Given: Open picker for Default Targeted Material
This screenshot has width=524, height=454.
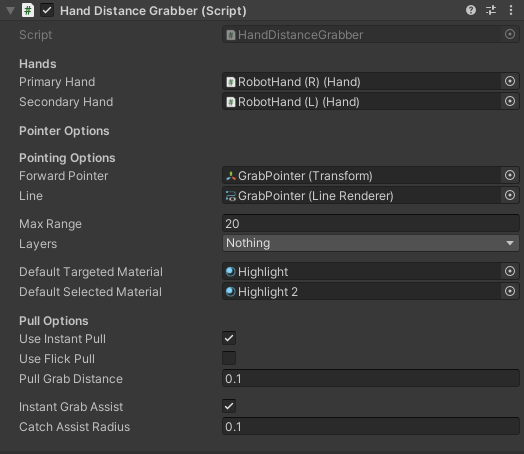Looking at the screenshot, I should (510, 271).
